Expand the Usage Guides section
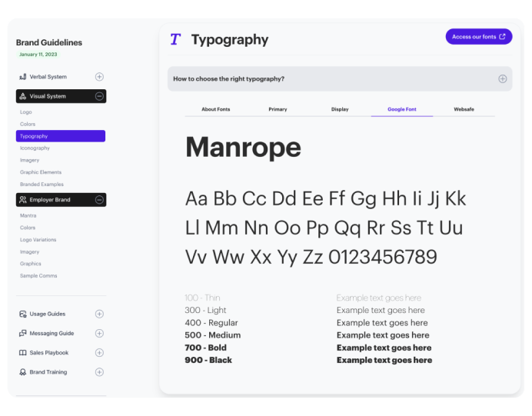Viewport: 532px width, 416px height. point(99,314)
